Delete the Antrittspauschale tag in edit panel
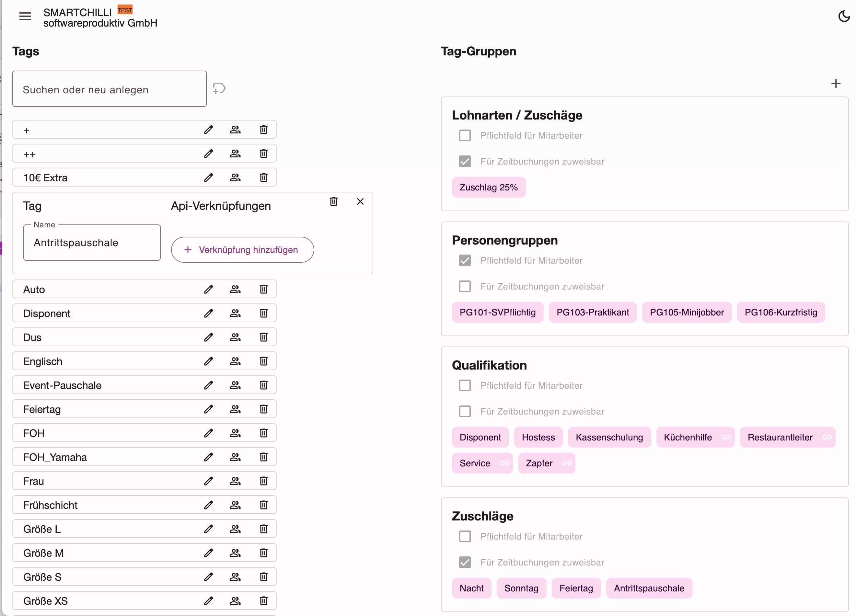The width and height of the screenshot is (856, 616). click(x=334, y=201)
